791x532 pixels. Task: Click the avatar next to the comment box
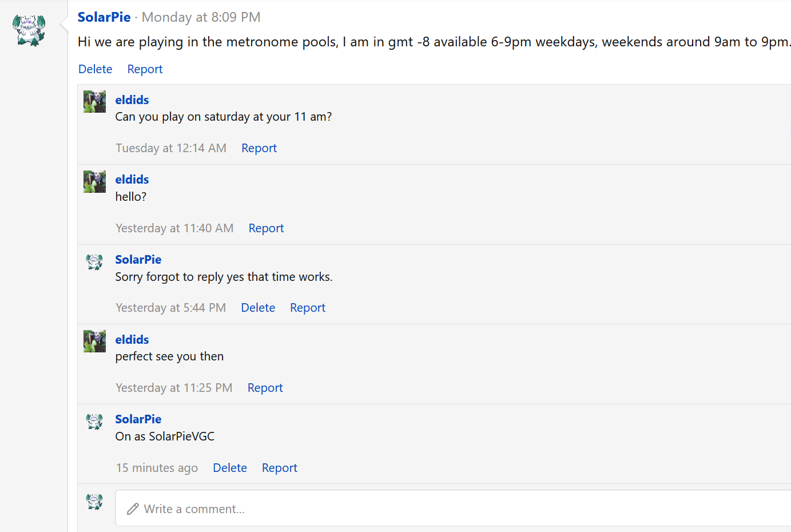pos(94,502)
